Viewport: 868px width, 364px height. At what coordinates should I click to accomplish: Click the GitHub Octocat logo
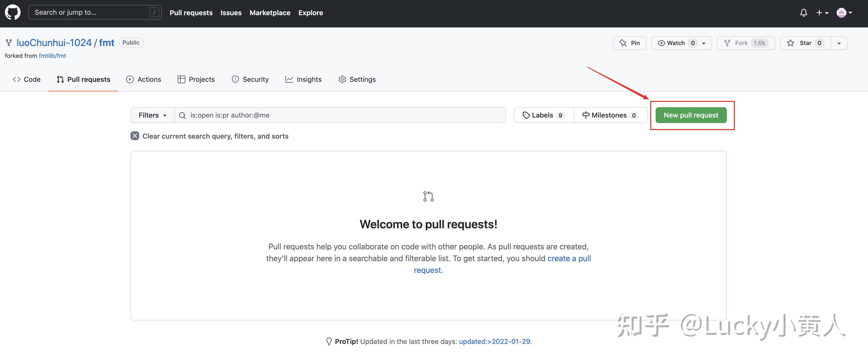[x=13, y=12]
